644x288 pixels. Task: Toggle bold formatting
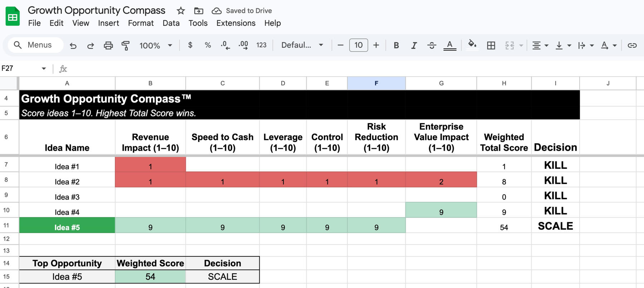click(x=396, y=45)
